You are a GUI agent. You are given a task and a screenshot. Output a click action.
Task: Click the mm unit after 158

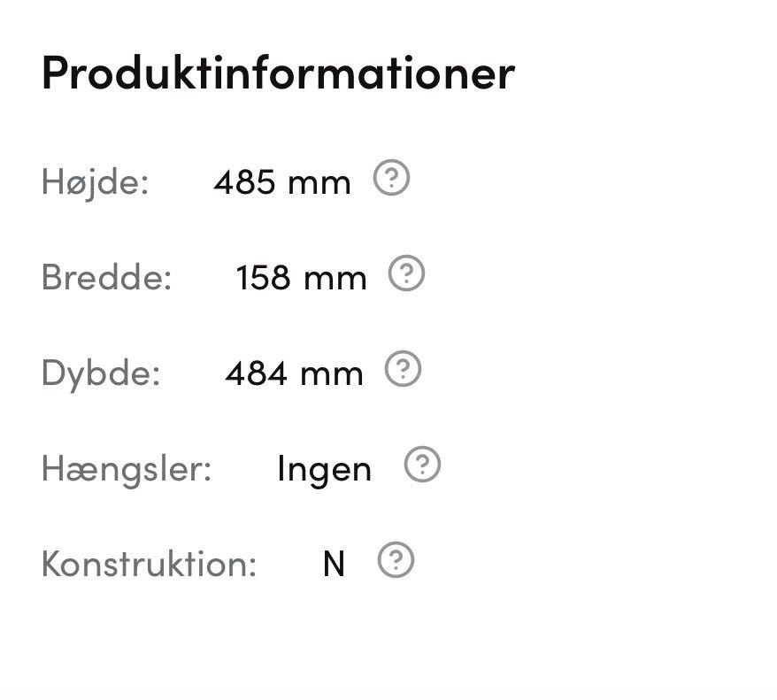(335, 279)
